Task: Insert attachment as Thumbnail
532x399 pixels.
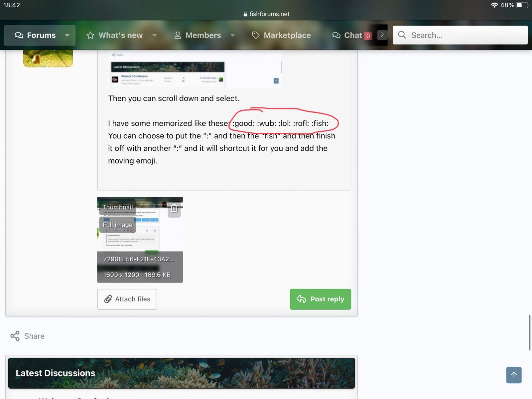Action: (118, 207)
